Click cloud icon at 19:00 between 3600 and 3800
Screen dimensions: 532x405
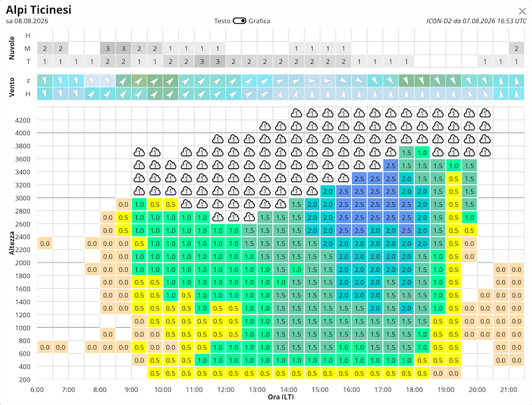pyautogui.click(x=454, y=152)
